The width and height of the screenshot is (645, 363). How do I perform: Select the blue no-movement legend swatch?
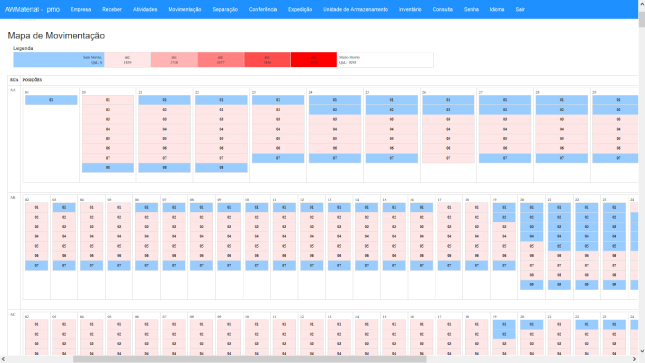(59, 60)
